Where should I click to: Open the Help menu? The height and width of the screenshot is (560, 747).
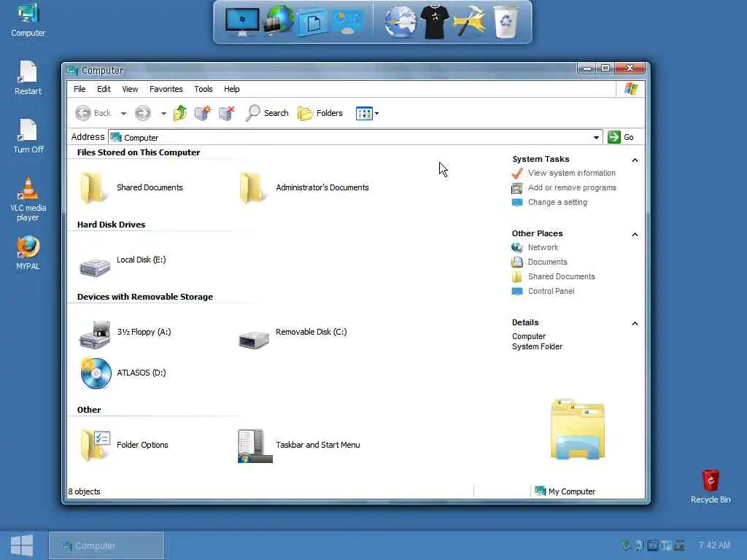(231, 89)
